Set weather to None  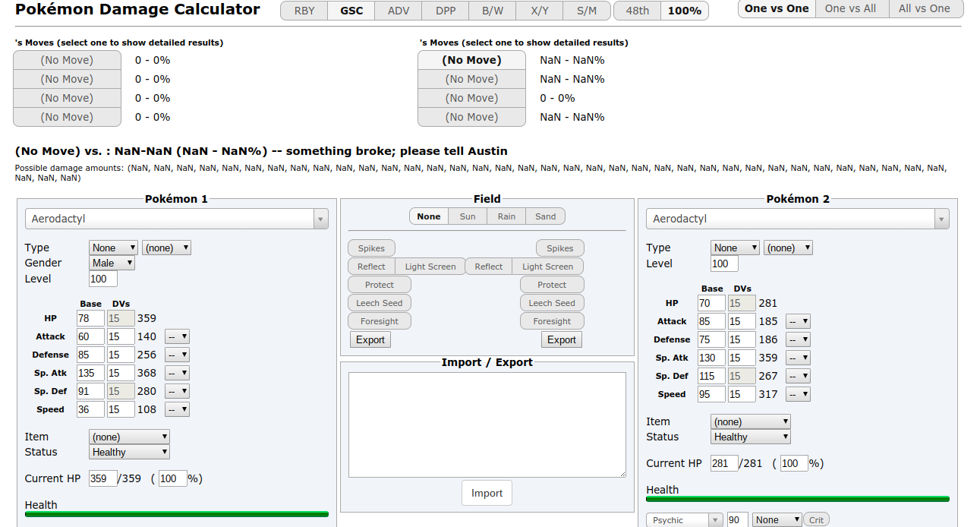(x=429, y=216)
